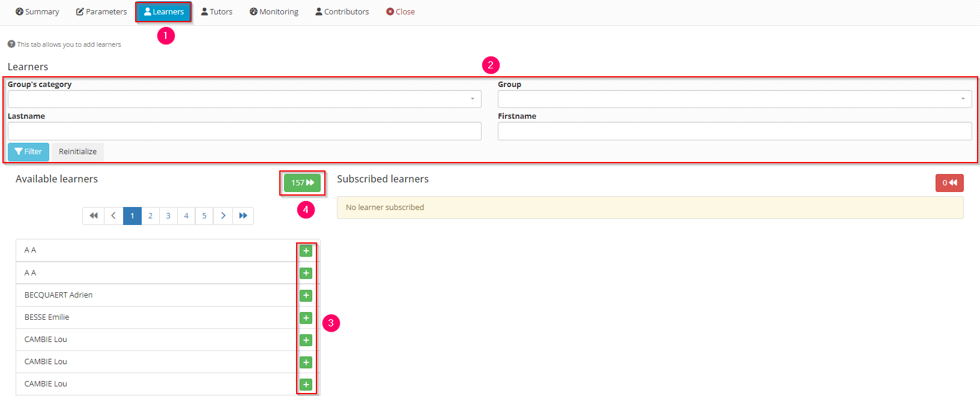Click the help question mark icon
Viewport: 980px width, 396px height.
[x=11, y=44]
